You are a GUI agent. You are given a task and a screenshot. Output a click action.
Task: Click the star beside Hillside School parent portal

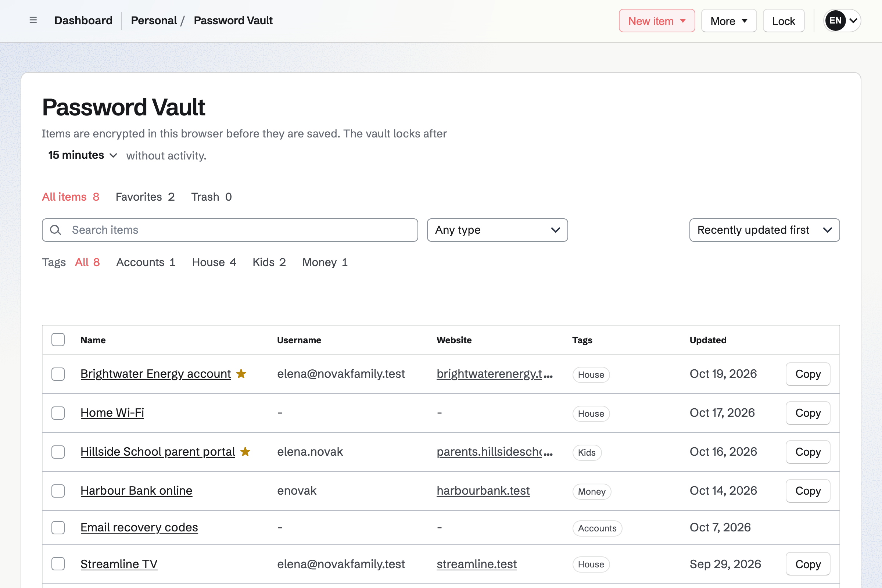coord(245,452)
